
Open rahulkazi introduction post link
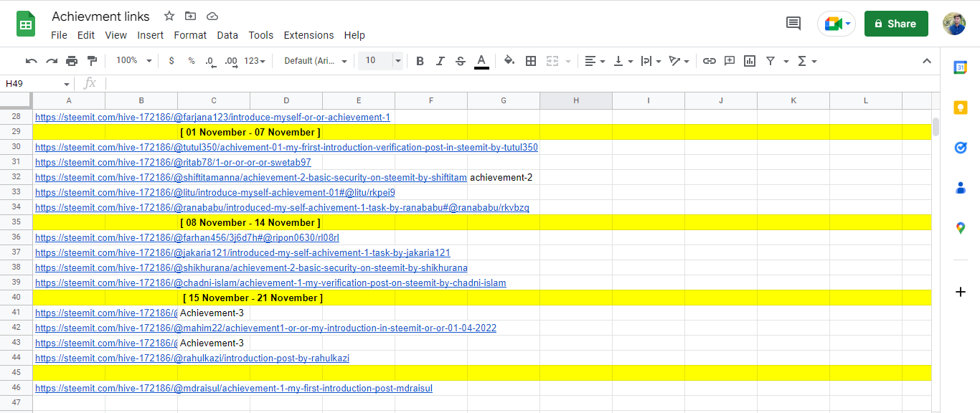click(192, 358)
